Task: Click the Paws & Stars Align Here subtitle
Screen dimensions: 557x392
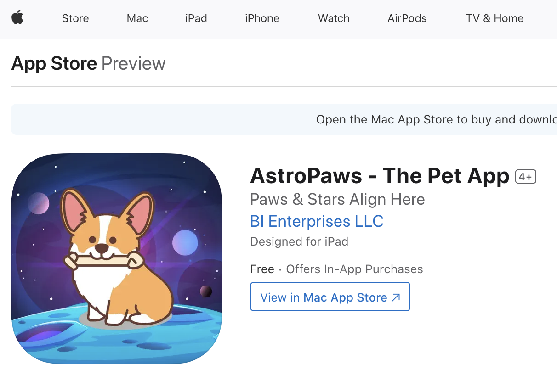Action: point(337,200)
